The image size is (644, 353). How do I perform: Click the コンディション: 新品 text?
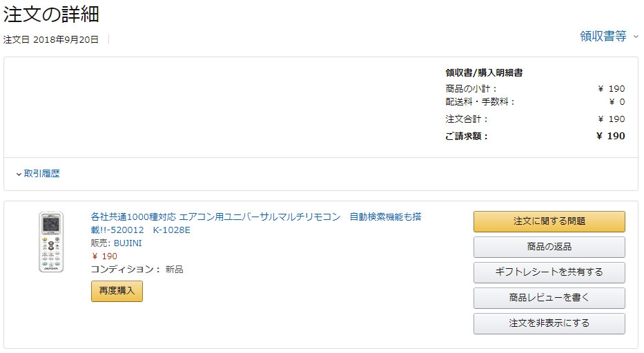pos(137,270)
